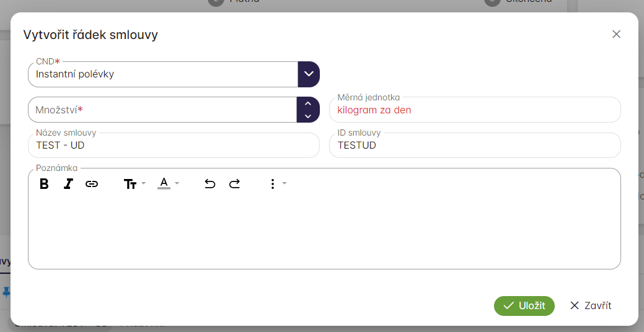The height and width of the screenshot is (332, 644).
Task: Close the dialog with the X icon
Action: point(616,34)
